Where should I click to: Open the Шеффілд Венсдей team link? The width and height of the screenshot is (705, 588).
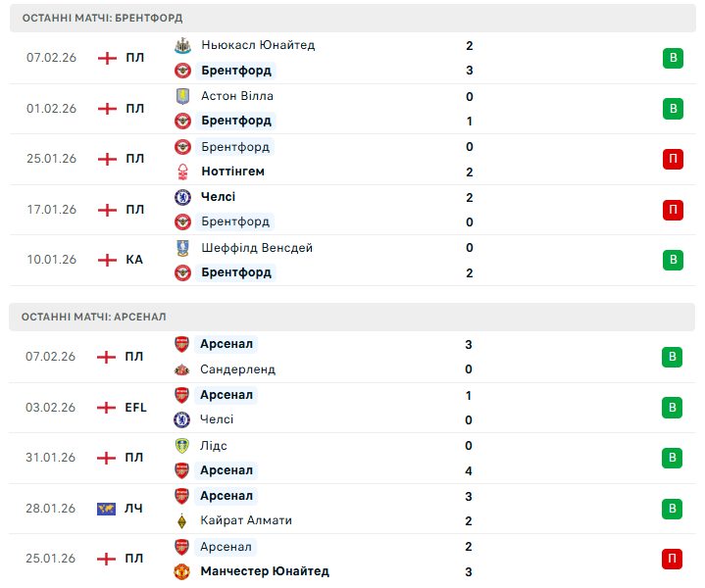256,248
